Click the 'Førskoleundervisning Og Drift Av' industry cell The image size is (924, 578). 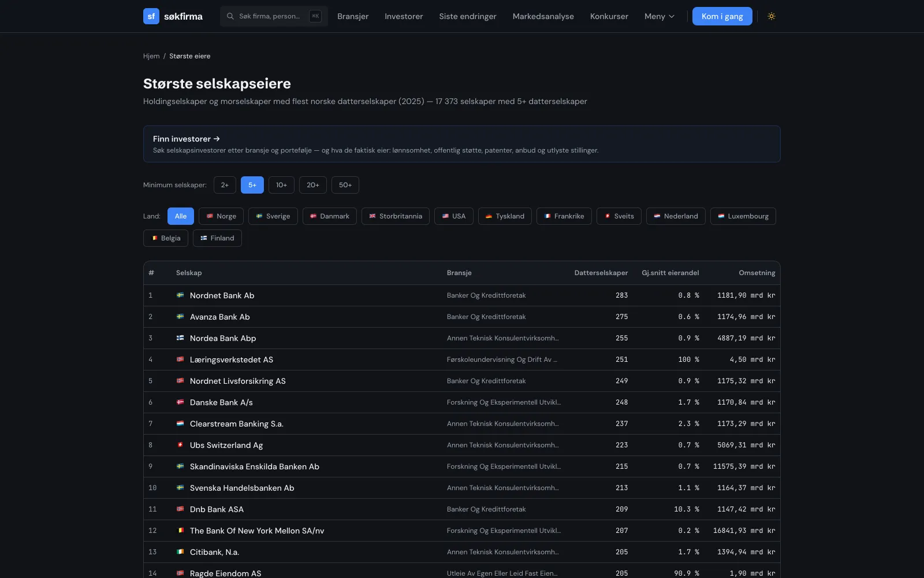[x=502, y=360]
